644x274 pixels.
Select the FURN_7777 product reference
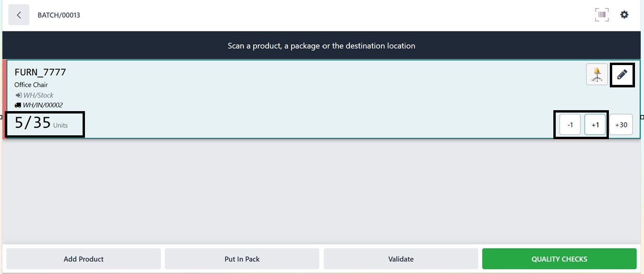tap(40, 73)
